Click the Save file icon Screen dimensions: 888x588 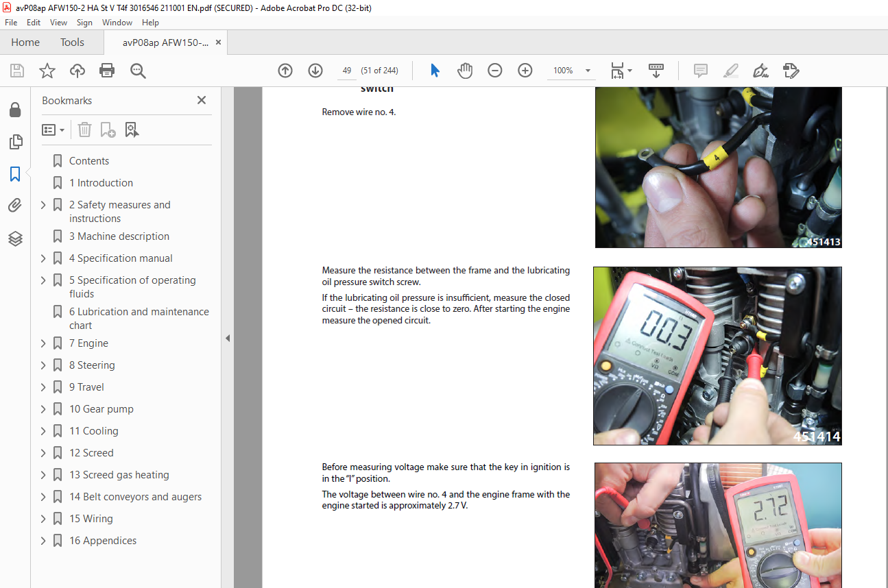pos(17,71)
